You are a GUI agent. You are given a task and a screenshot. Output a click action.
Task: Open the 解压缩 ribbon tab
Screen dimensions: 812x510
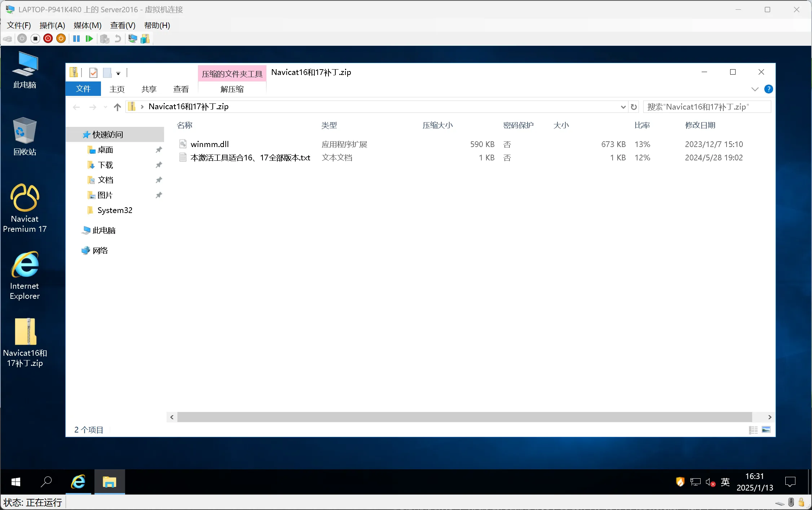[x=232, y=89]
